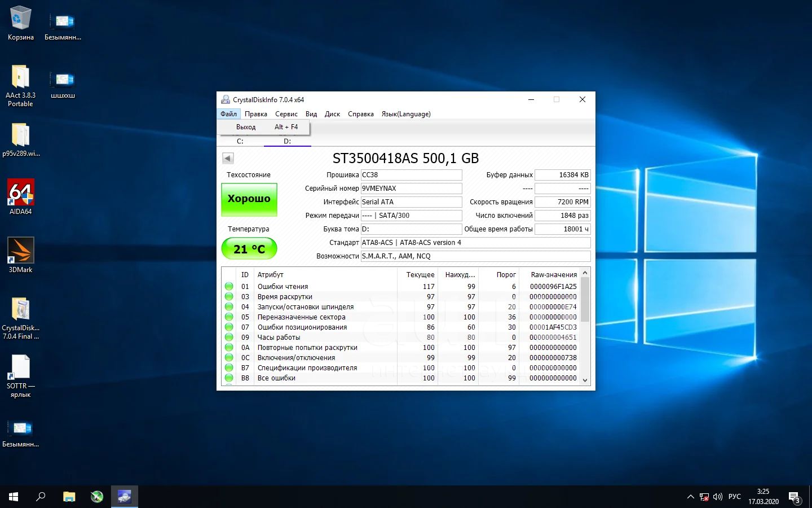Open the Справка menu
Image resolution: width=812 pixels, height=508 pixels.
(361, 114)
